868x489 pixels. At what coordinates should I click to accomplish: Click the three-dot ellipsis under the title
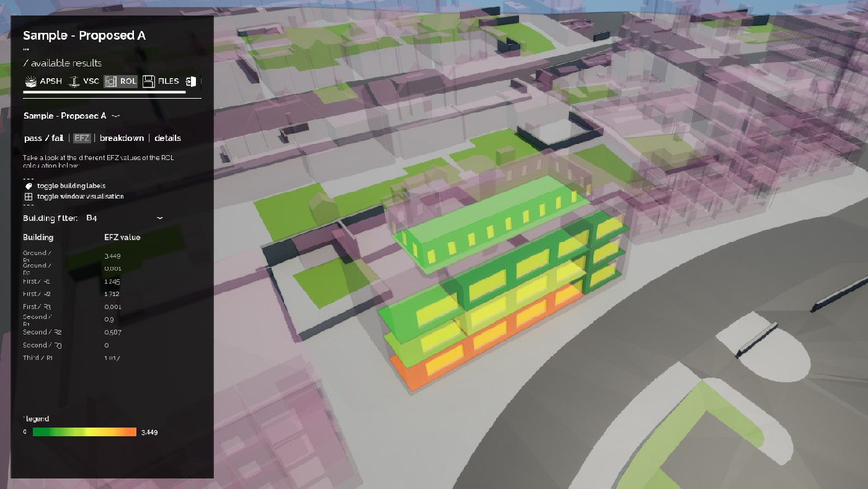click(26, 48)
